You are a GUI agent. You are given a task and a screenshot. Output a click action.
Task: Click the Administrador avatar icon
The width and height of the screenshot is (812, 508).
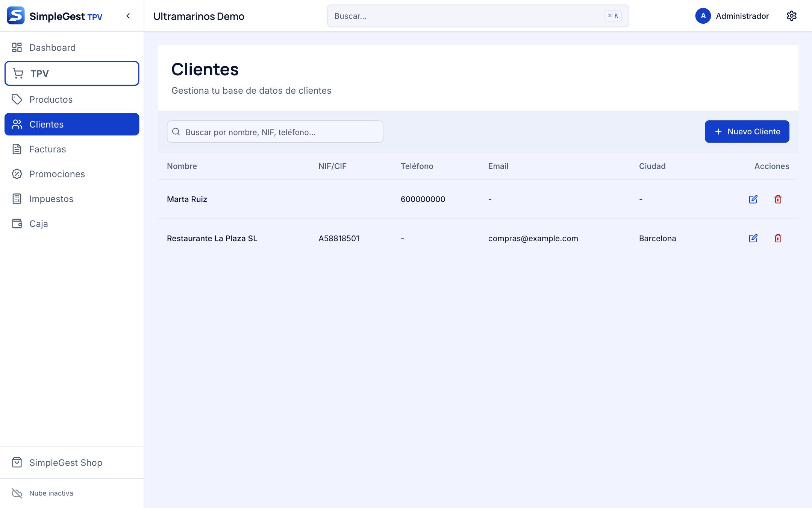(703, 16)
